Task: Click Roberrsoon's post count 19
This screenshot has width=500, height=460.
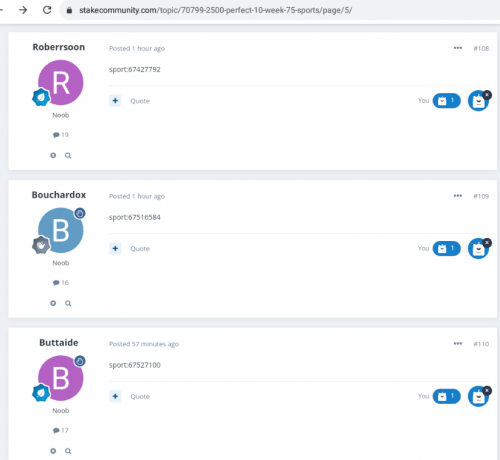Action: (61, 135)
